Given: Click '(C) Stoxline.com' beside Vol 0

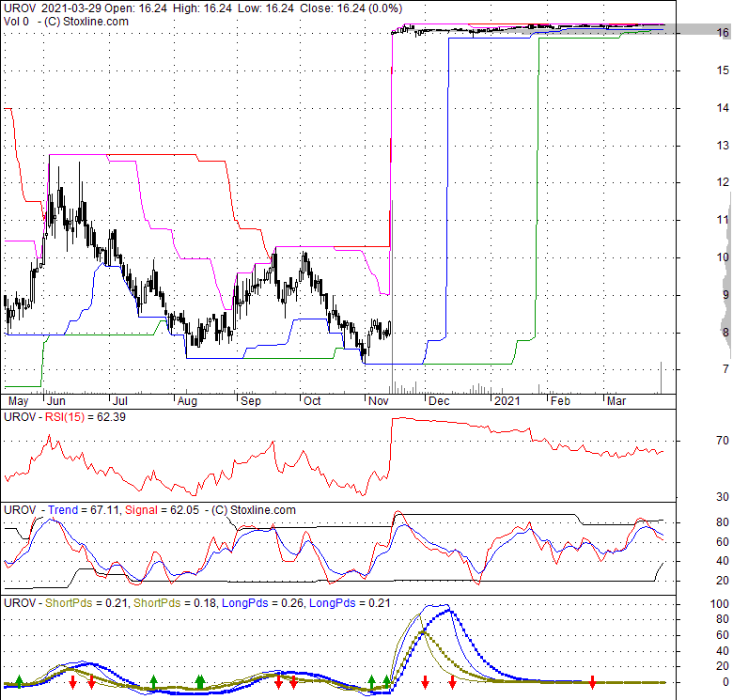Looking at the screenshot, I should (86, 22).
